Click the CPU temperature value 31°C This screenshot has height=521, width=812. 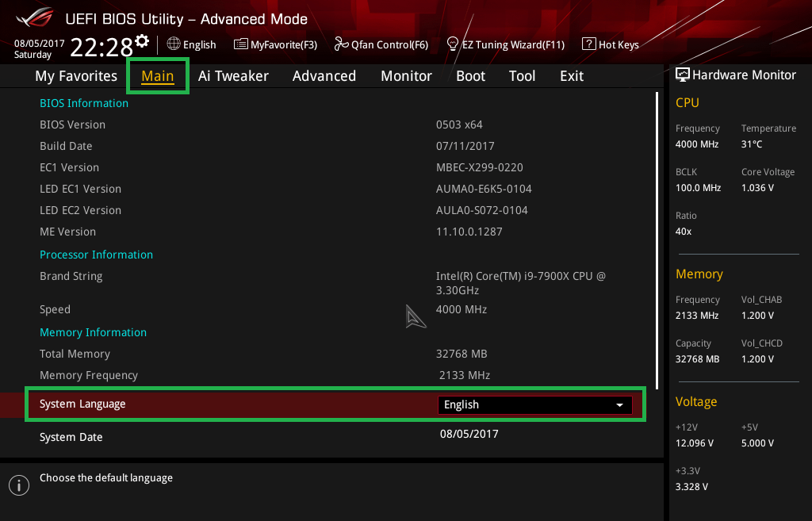(752, 144)
